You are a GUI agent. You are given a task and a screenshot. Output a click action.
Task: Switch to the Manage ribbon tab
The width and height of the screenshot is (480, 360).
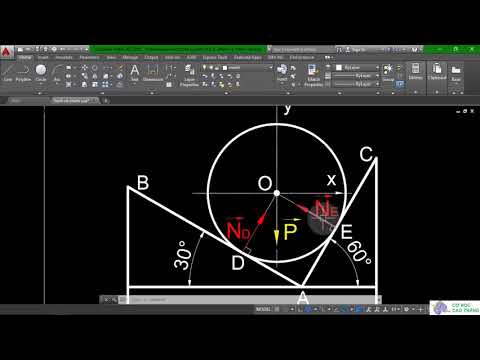pos(130,57)
